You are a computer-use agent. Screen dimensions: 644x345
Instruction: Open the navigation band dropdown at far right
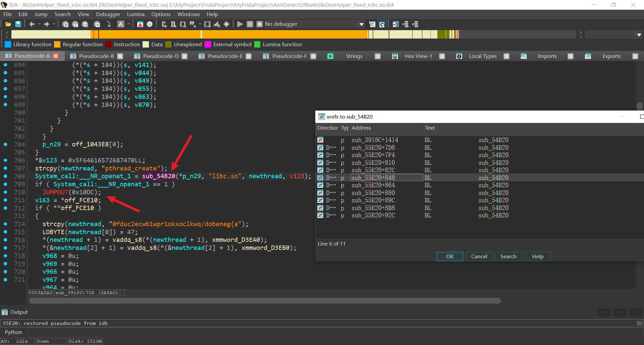point(639,34)
